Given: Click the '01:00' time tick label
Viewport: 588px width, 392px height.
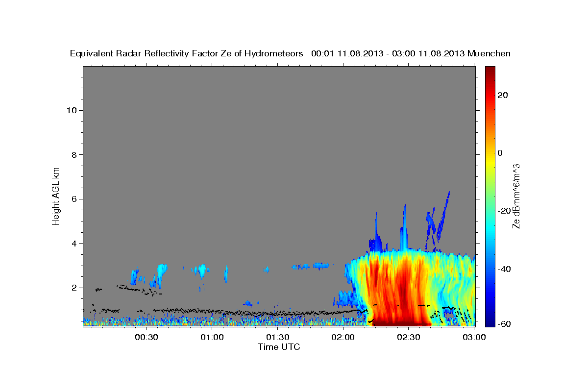Looking at the screenshot, I should (x=212, y=337).
